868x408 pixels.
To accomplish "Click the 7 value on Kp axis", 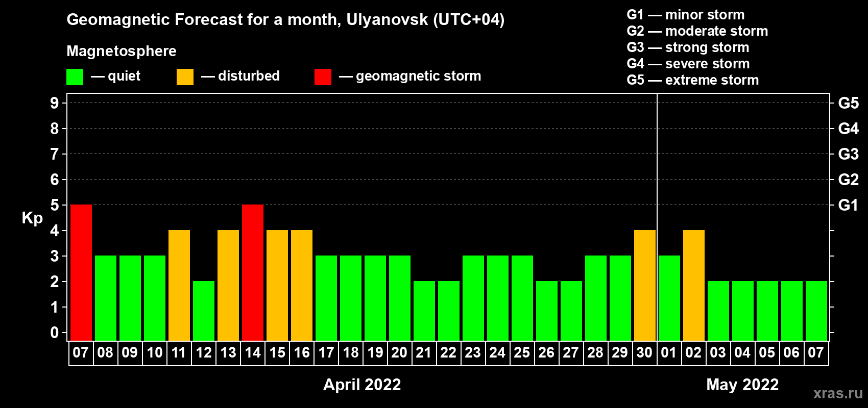I will coord(55,154).
